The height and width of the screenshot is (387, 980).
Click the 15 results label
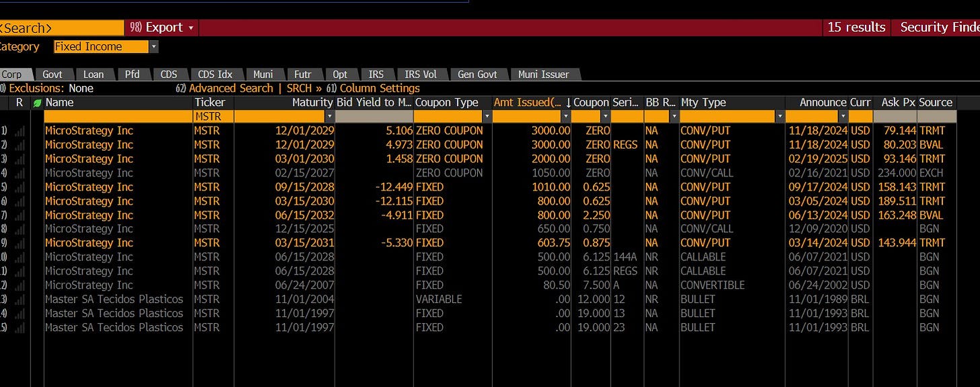pyautogui.click(x=856, y=28)
